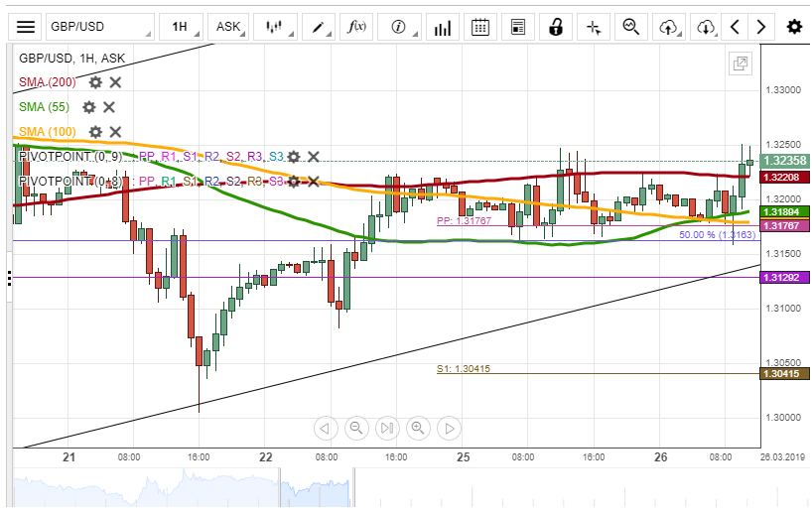Click the pivot value tag 1.31767
Screen dimensions: 812x514
tap(784, 225)
